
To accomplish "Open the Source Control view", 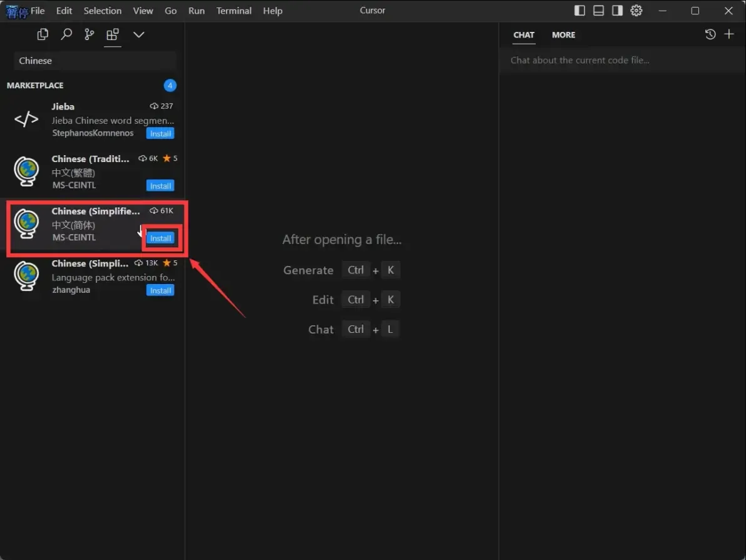I will click(89, 34).
